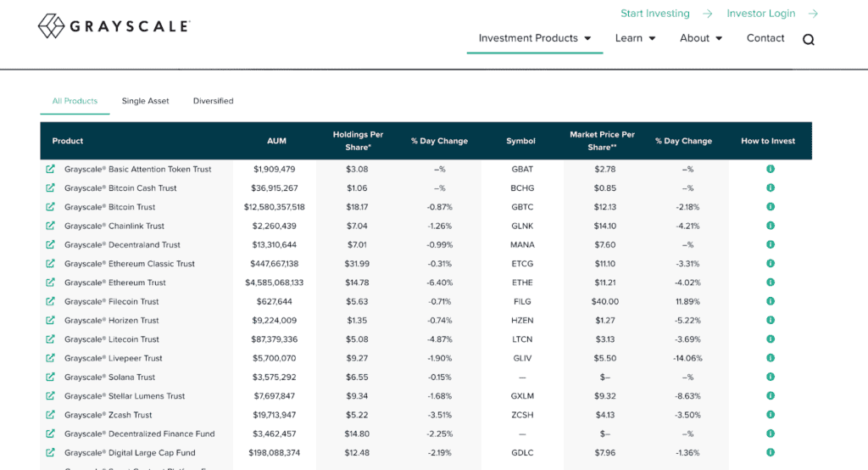Expand the Learn menu dropdown
This screenshot has width=868, height=470.
pyautogui.click(x=635, y=38)
